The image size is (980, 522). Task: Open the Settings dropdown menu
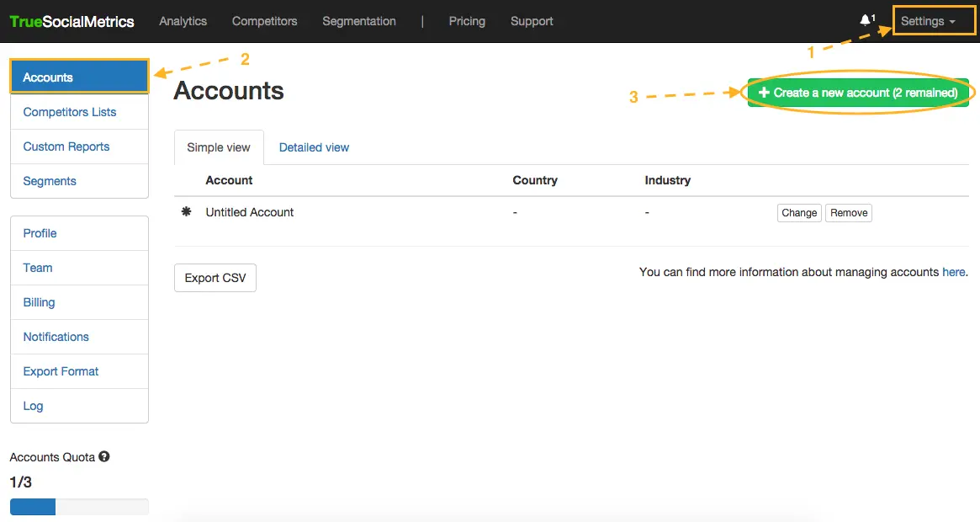[x=928, y=21]
